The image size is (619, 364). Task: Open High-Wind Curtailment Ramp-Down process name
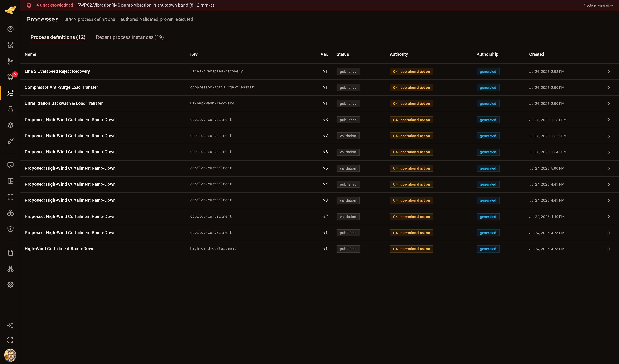[x=60, y=249]
